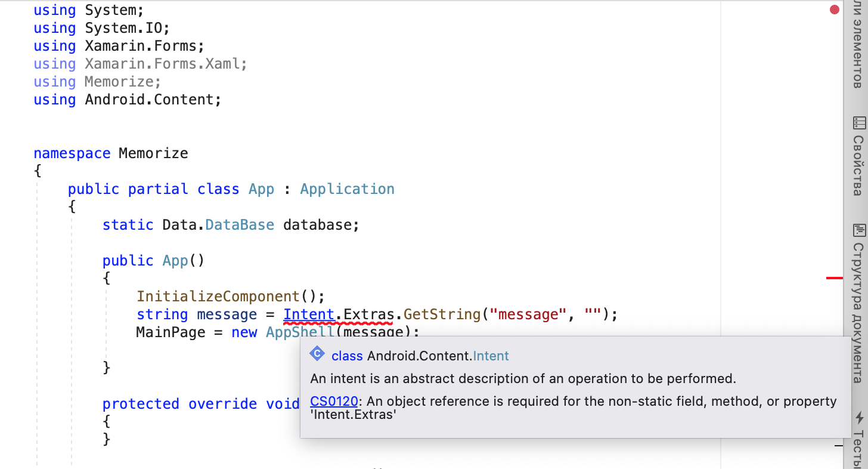This screenshot has height=469, width=868.
Task: Open the Свойства side tab
Action: click(858, 165)
